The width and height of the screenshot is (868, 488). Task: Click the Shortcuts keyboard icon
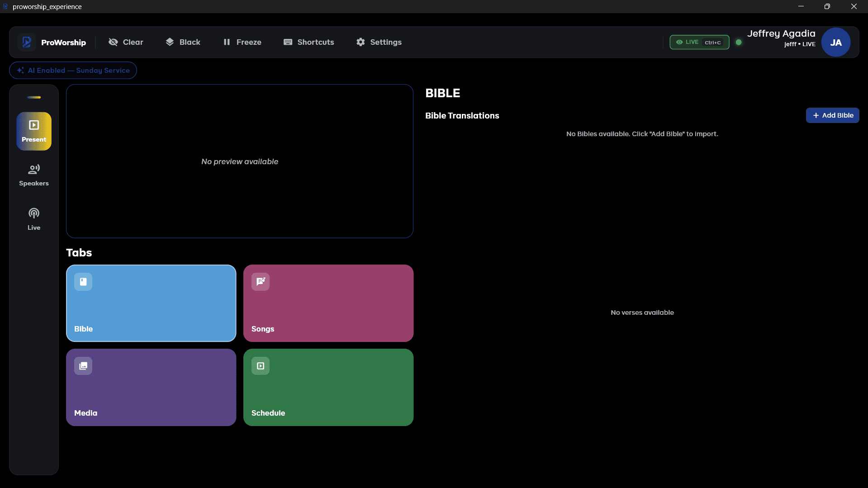[288, 42]
